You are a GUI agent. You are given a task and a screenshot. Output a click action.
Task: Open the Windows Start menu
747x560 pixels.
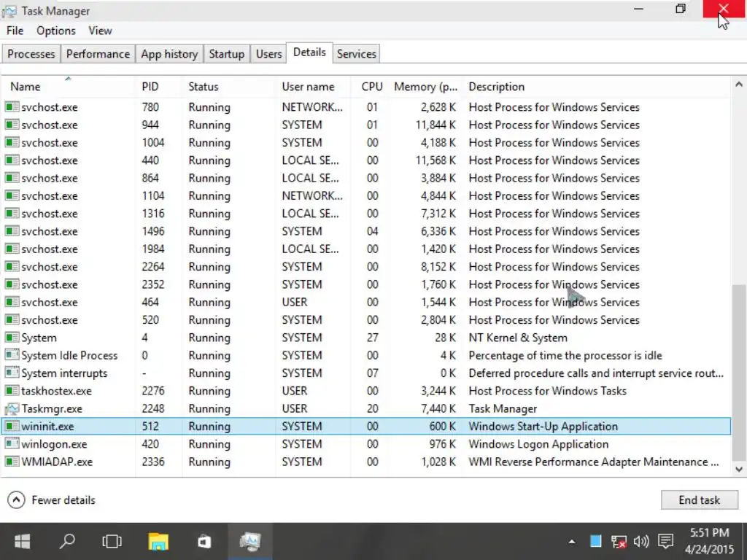click(22, 542)
